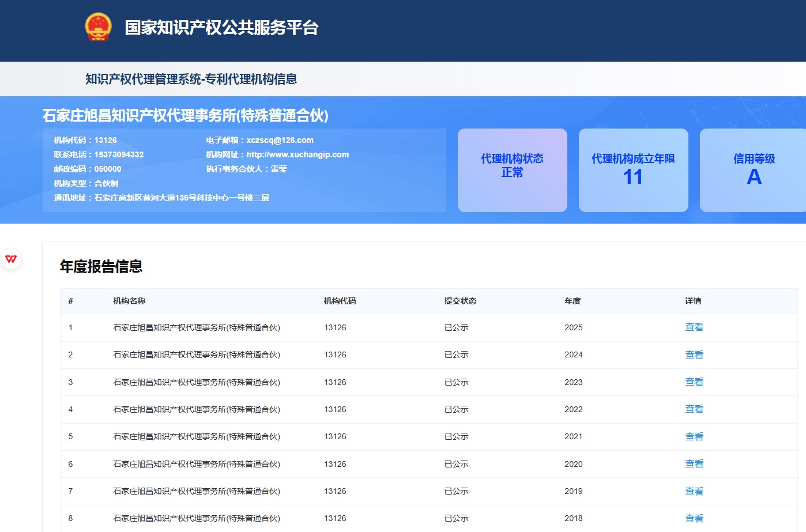
Task: Click the agency name in row 5
Action: [197, 437]
